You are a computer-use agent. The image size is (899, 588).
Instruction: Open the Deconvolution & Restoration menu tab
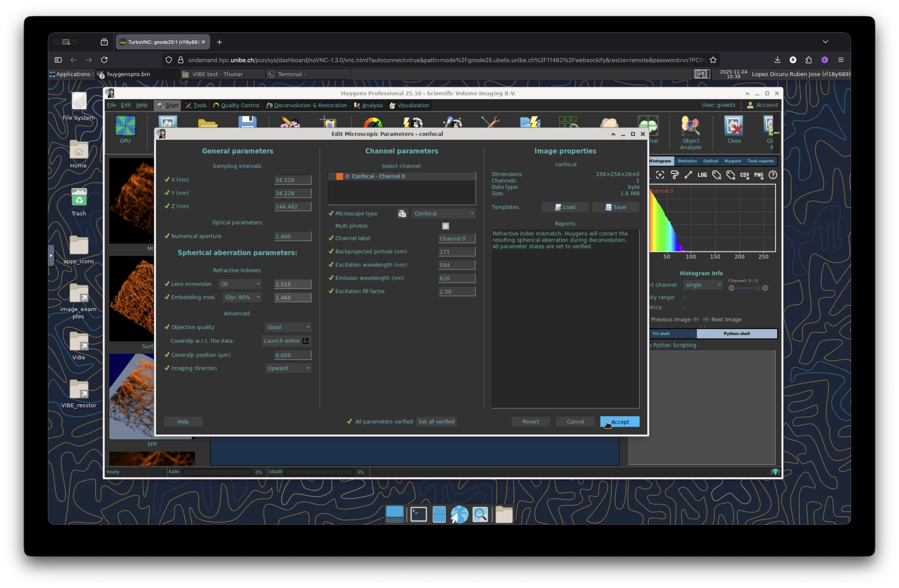[306, 105]
